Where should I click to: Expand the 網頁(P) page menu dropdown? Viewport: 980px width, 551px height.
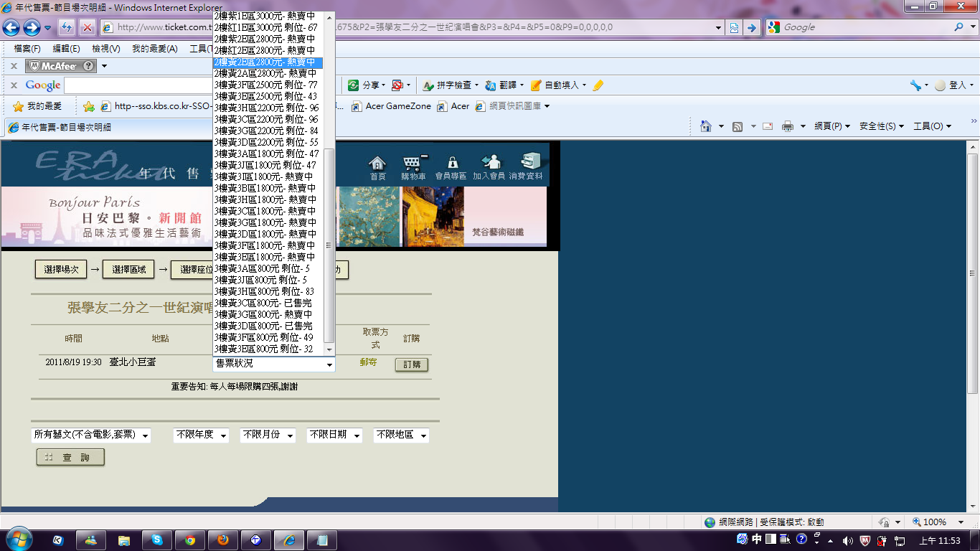click(832, 126)
